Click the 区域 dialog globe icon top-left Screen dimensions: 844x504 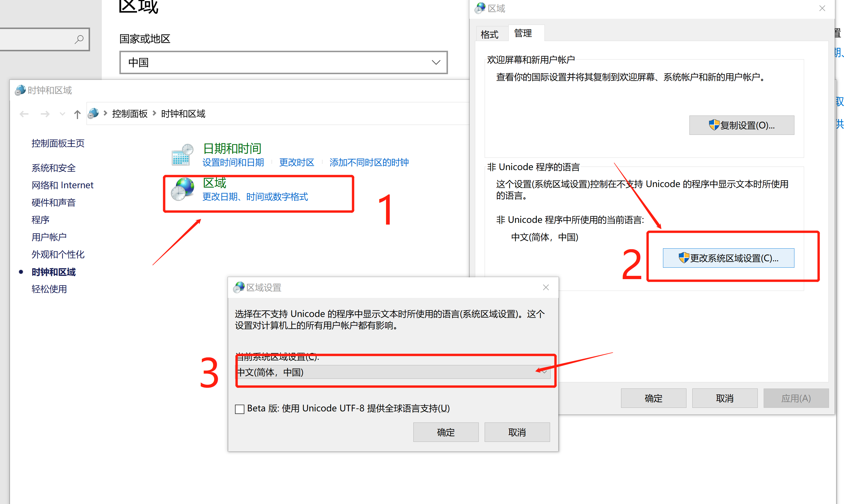tap(480, 9)
